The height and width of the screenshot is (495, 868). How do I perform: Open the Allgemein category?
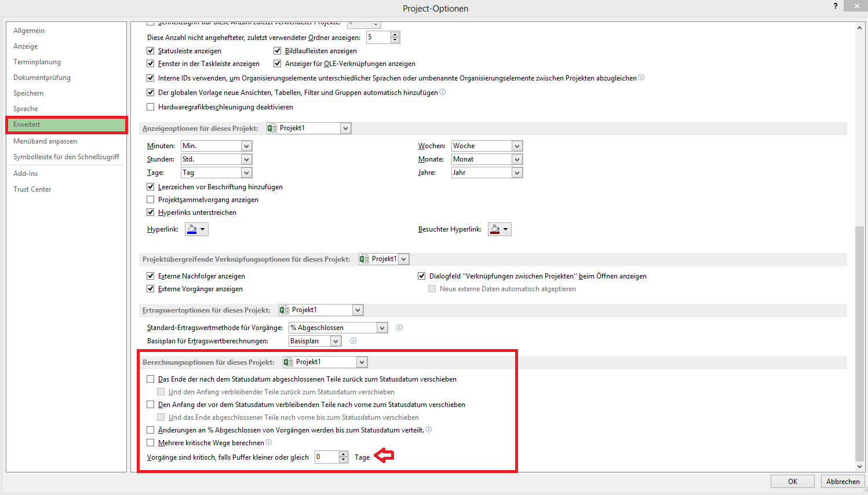(66, 31)
